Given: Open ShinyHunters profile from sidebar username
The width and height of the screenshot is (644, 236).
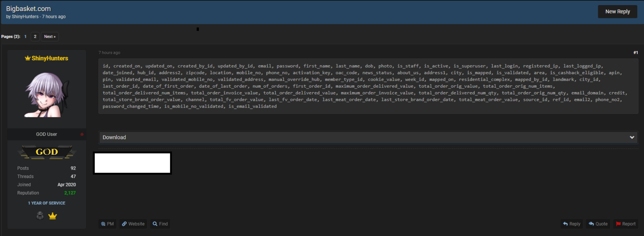Looking at the screenshot, I should click(50, 58).
